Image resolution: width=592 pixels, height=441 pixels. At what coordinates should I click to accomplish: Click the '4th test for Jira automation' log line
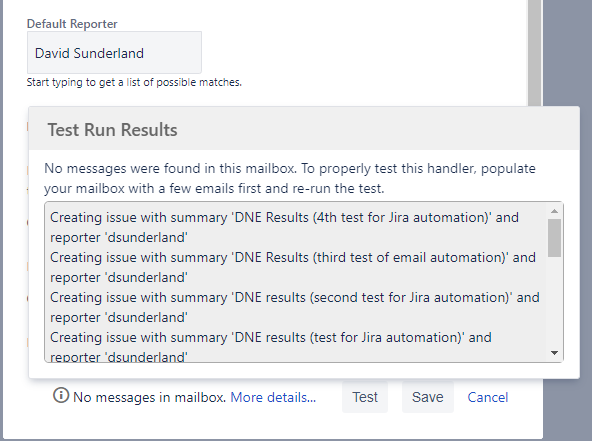(284, 227)
